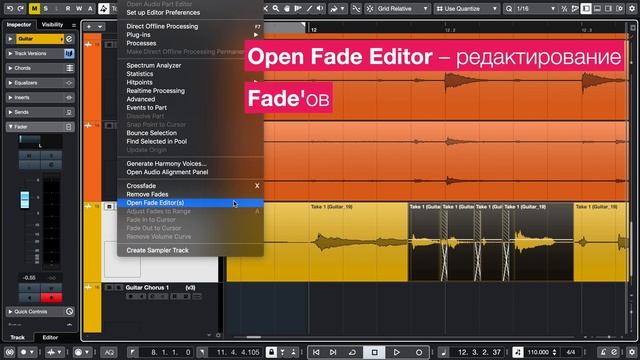Click Go to Right Locator transport button
640x360 pixels.
[x=333, y=352]
